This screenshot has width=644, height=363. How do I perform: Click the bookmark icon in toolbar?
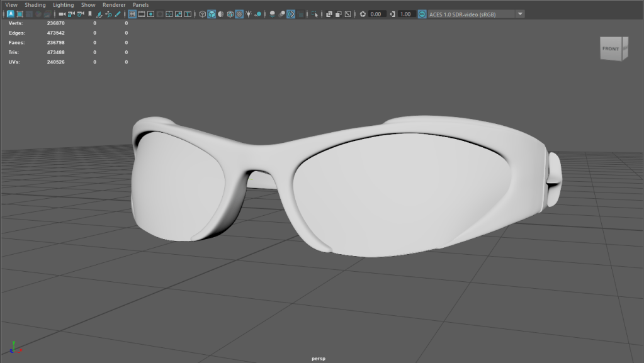90,14
